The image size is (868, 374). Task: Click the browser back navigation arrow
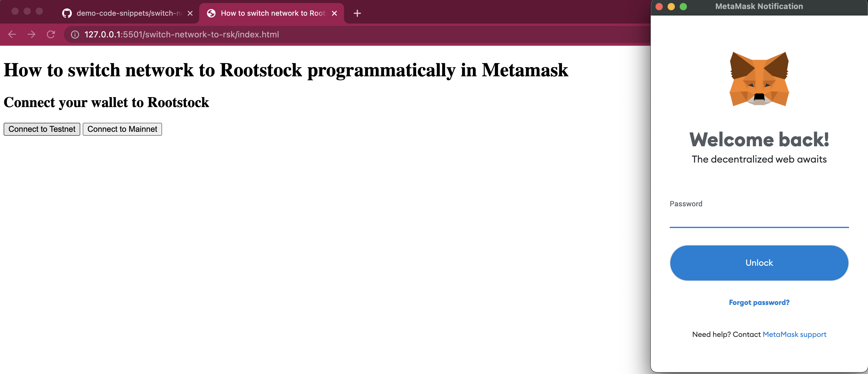[12, 34]
